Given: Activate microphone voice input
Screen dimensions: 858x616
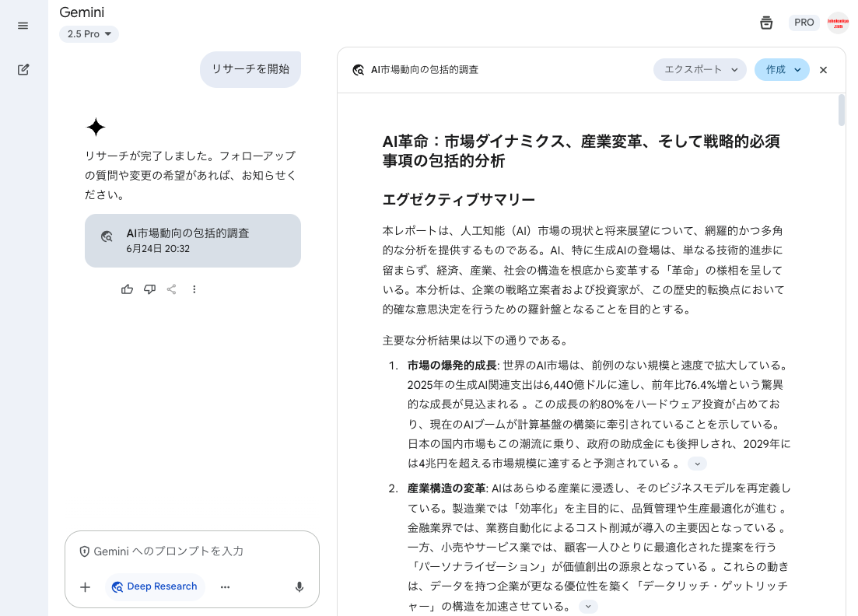Looking at the screenshot, I should click(299, 587).
